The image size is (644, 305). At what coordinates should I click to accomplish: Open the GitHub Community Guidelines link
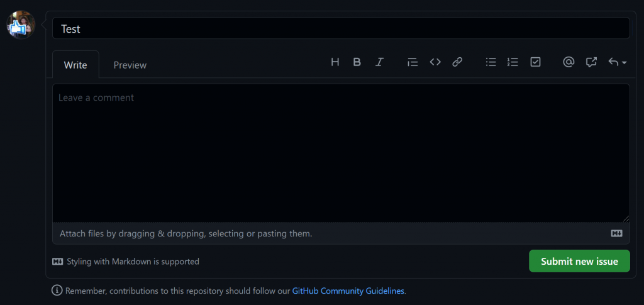tap(348, 291)
